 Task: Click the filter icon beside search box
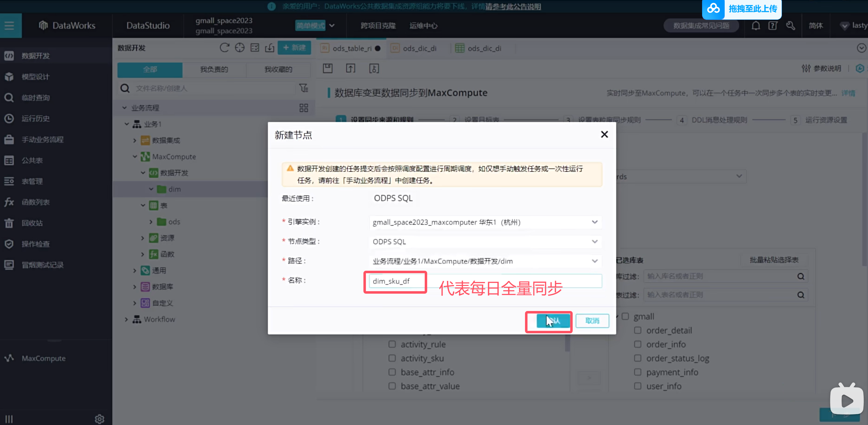304,88
